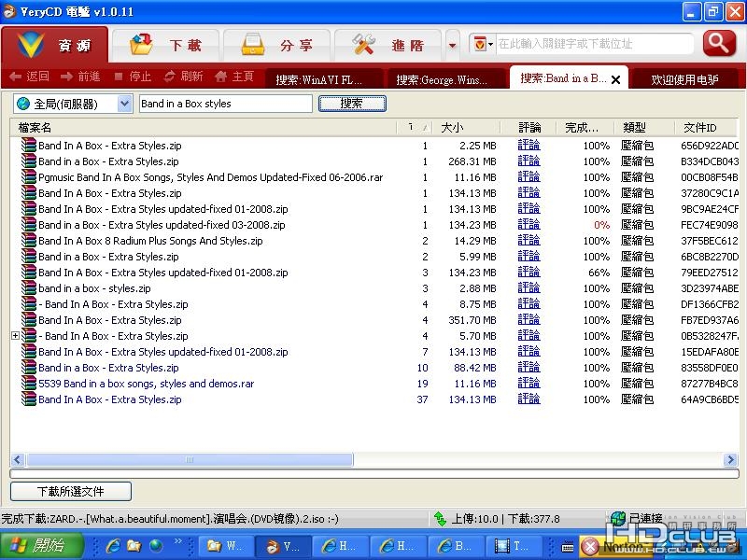Open 評論 link for the Pgmusic rar file
This screenshot has width=747, height=560.
click(x=529, y=177)
